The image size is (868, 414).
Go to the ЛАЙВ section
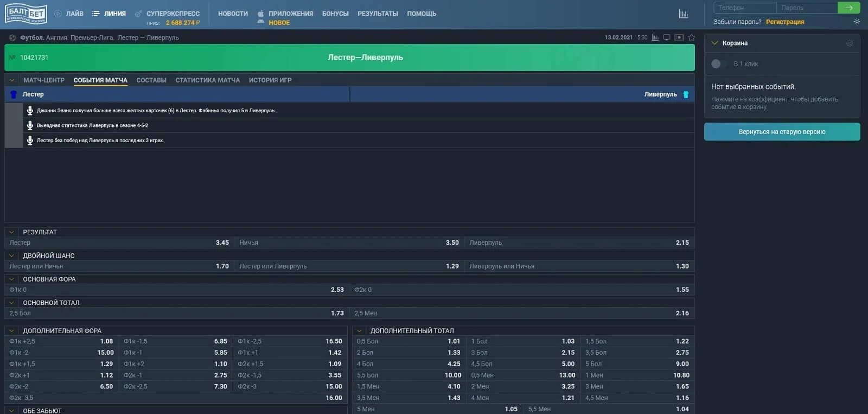[x=75, y=14]
